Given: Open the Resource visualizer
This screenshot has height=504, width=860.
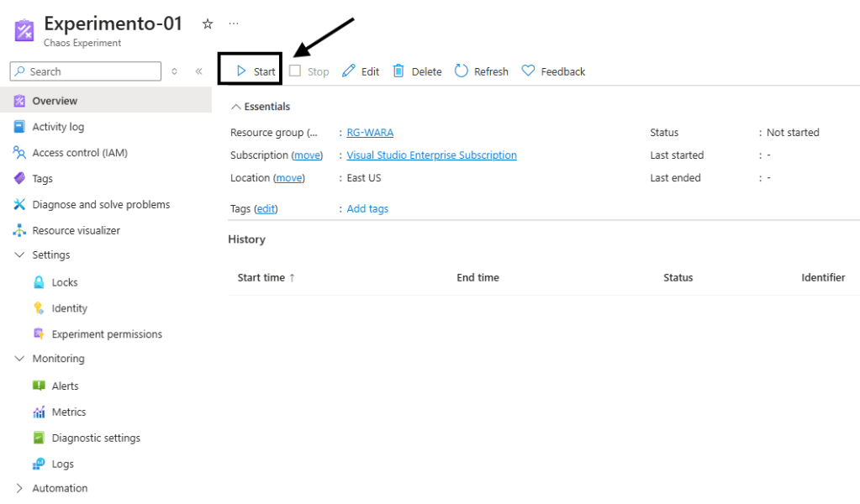Looking at the screenshot, I should tap(76, 230).
